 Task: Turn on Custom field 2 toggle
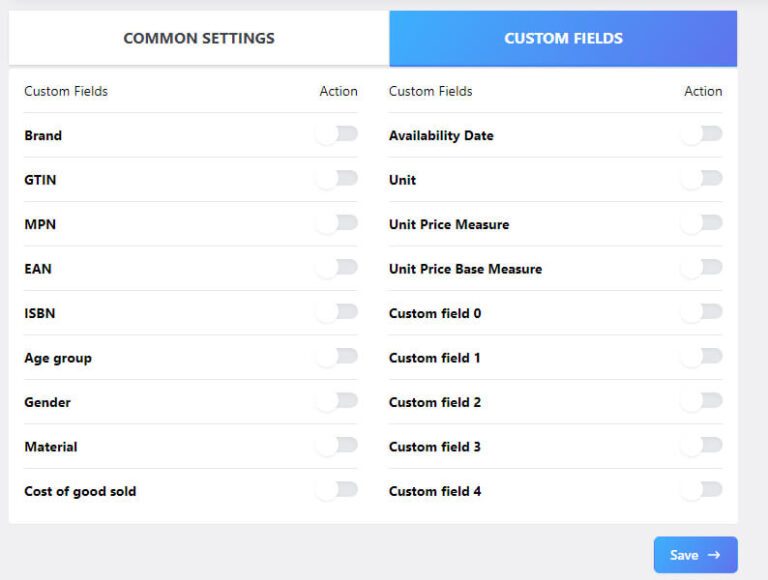702,402
